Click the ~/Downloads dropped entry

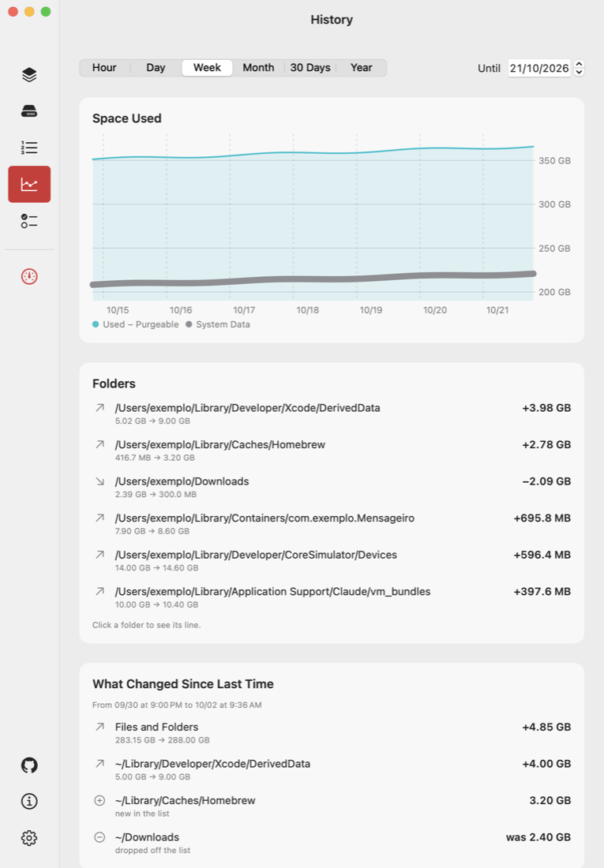point(332,843)
